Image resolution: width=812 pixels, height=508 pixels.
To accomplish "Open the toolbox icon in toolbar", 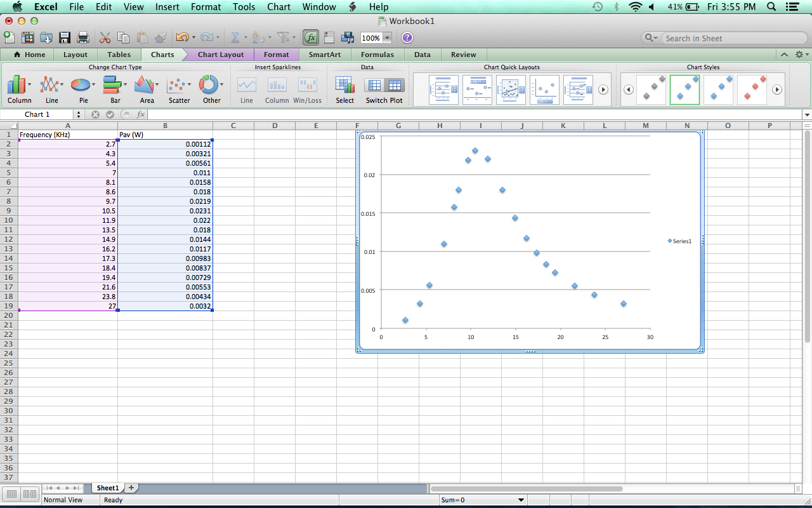I will click(x=329, y=37).
